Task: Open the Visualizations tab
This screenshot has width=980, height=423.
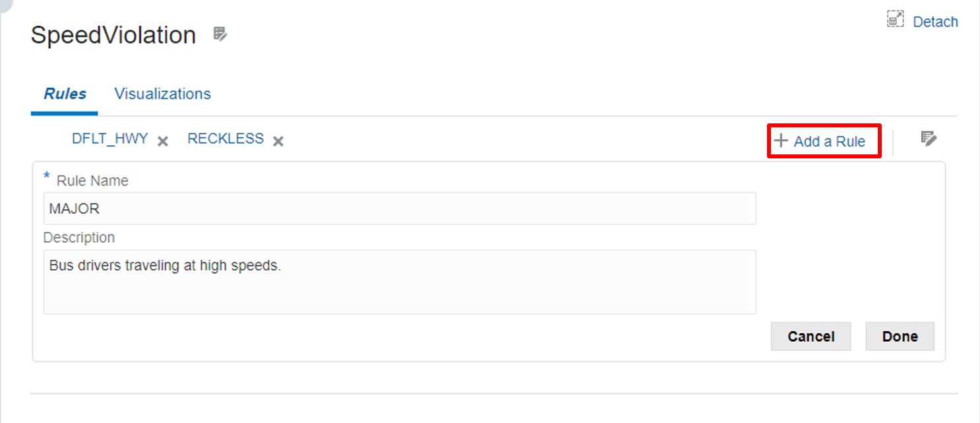Action: tap(162, 94)
